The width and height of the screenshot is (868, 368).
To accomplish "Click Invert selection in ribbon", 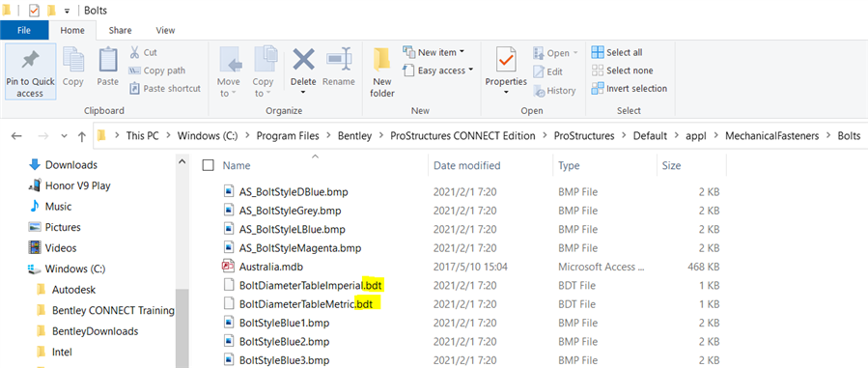I will point(629,89).
